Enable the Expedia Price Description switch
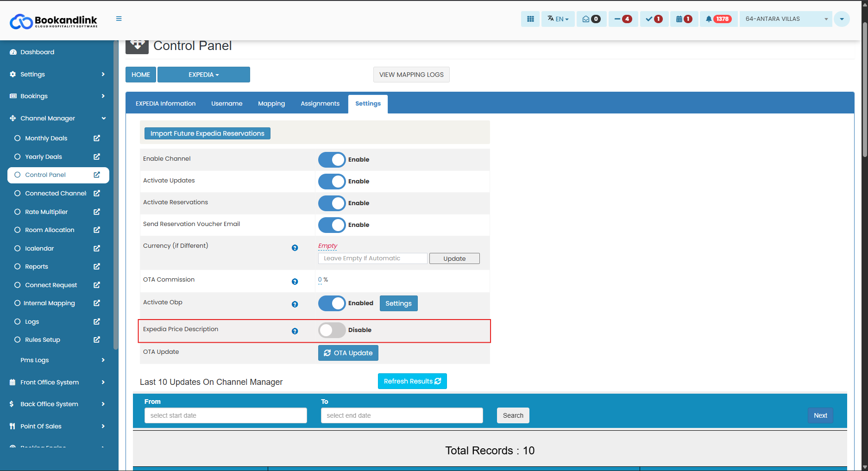Screen dimensions: 868x471 (332, 330)
